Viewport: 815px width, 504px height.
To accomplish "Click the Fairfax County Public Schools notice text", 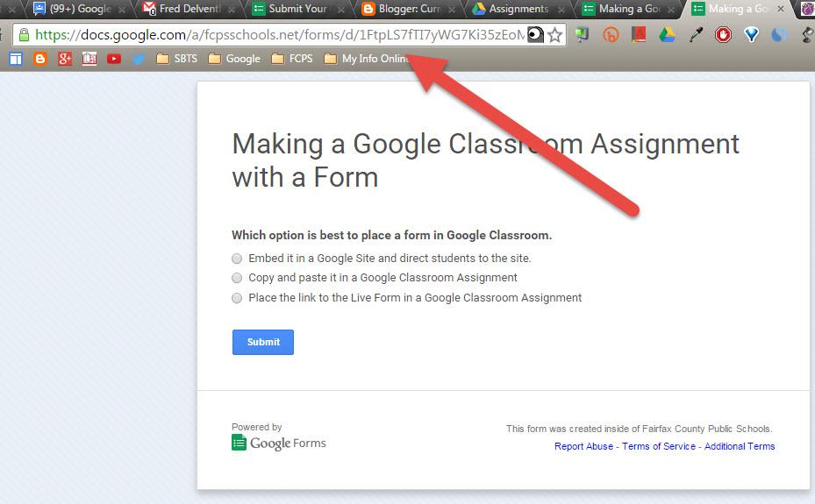I will point(640,429).
